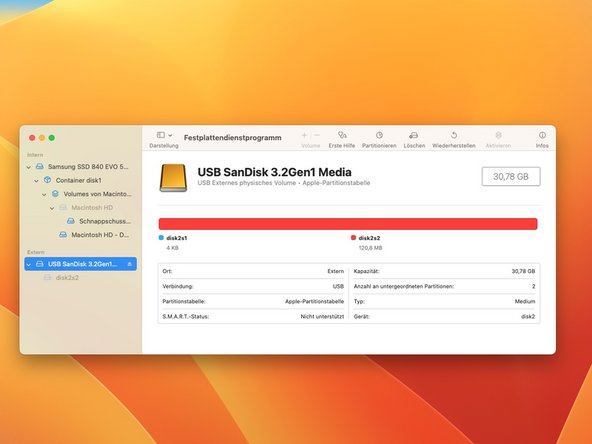Click the Aktivieren mount icon
This screenshot has width=592, height=444.
click(x=498, y=135)
